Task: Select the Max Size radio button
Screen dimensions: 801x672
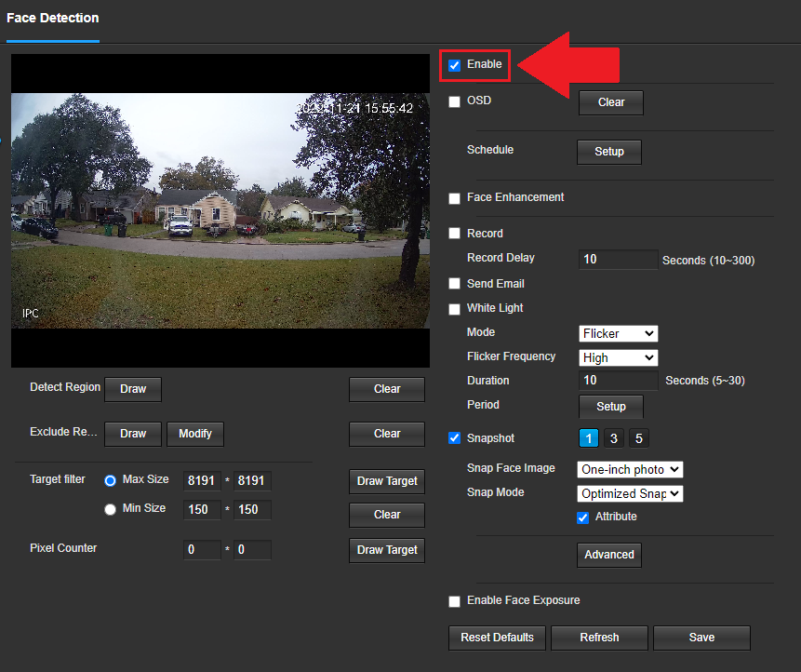Action: [x=110, y=481]
